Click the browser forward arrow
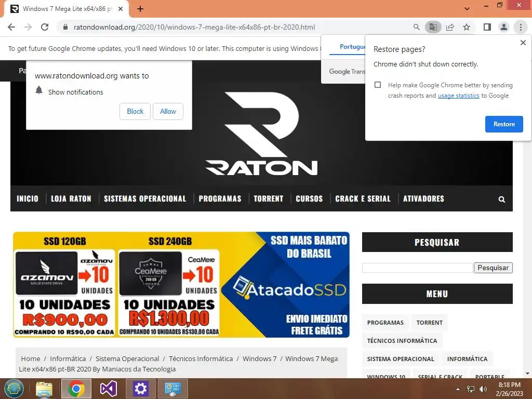532x399 pixels. pos(28,27)
